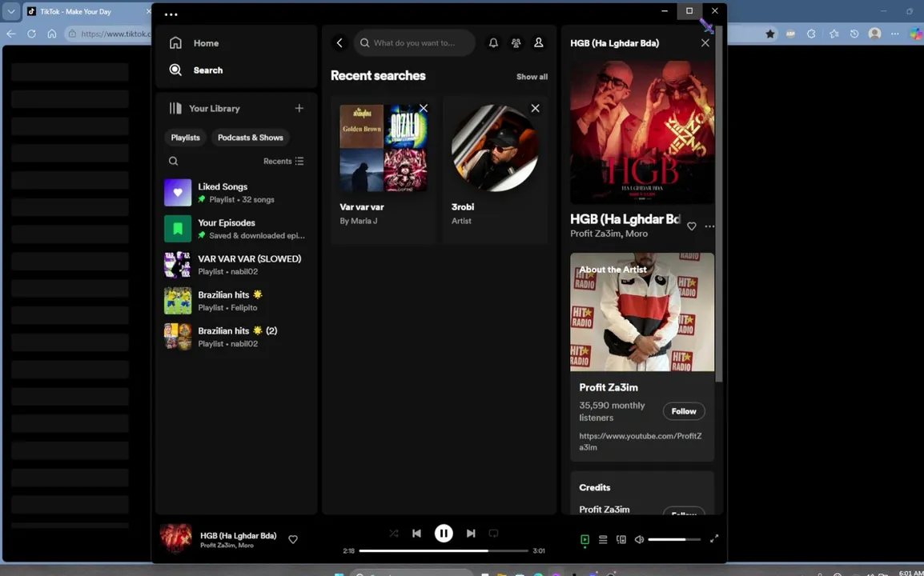This screenshot has height=576, width=924.
Task: Filter library by Podcasts & Shows
Action: tap(251, 138)
